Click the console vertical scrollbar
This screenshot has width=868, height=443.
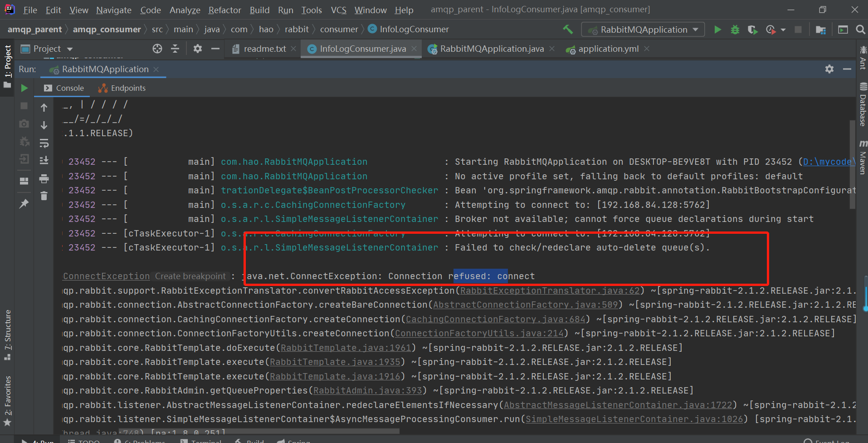tap(853, 165)
